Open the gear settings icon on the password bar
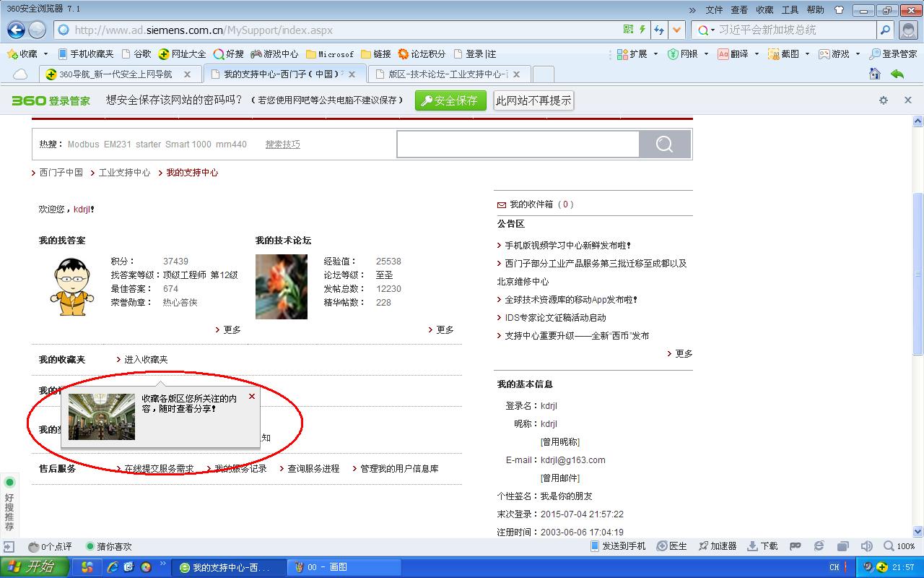 [x=884, y=100]
